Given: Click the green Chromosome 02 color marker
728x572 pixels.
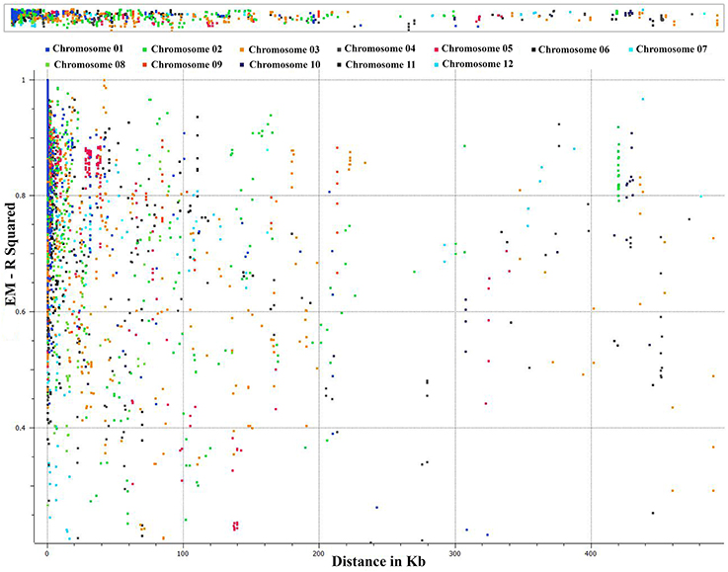Looking at the screenshot, I should (x=146, y=49).
